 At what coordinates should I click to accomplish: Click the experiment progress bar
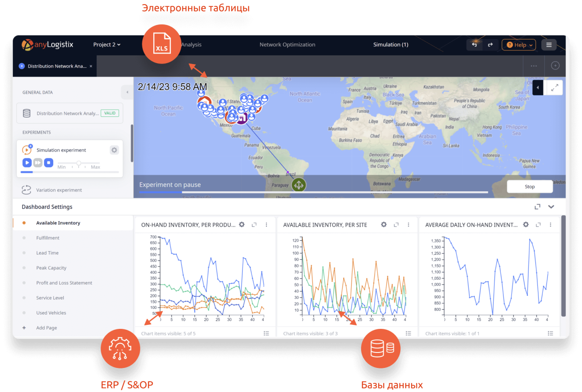pyautogui.click(x=314, y=192)
